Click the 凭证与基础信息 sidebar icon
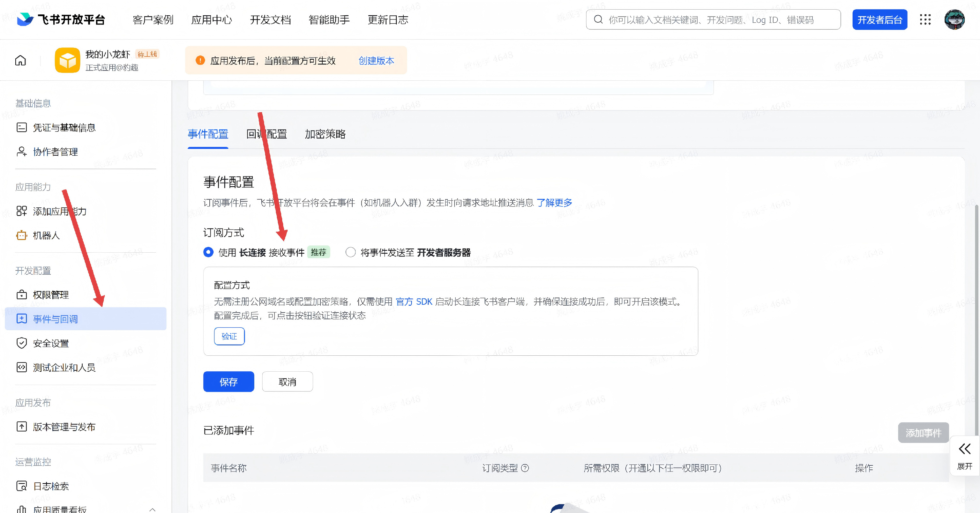980x513 pixels. pos(22,127)
